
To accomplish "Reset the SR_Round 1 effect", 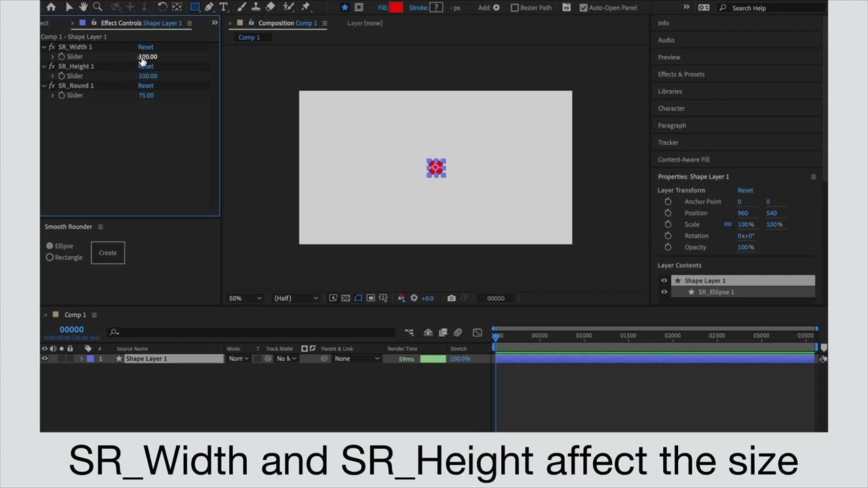I will (x=146, y=86).
